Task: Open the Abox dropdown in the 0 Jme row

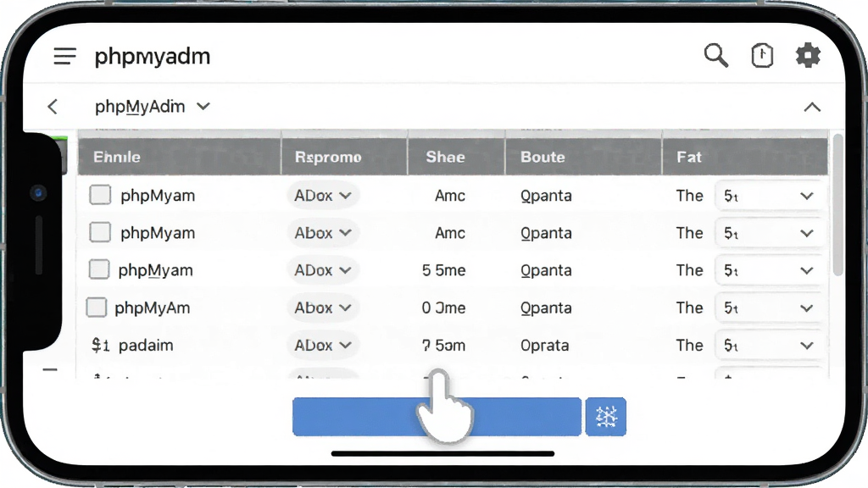Action: point(323,308)
